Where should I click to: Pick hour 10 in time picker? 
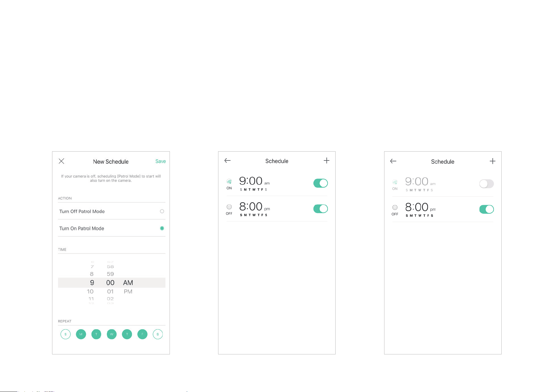coord(90,292)
